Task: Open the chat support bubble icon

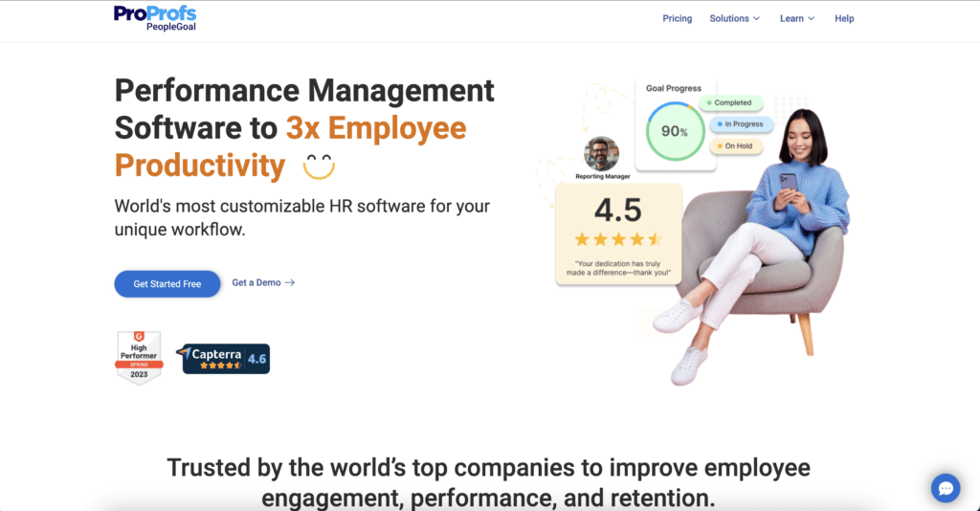Action: tap(946, 488)
